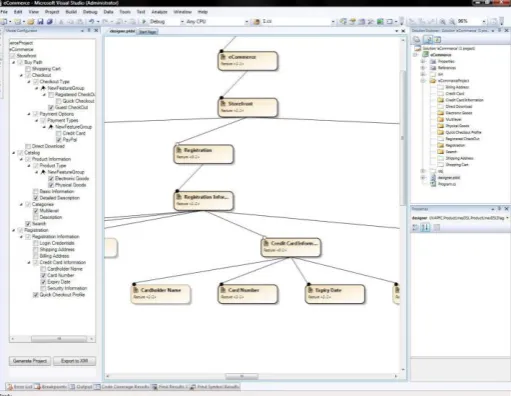The width and height of the screenshot is (511, 396).
Task: Select the Registration feature node icon
Action: (x=179, y=150)
